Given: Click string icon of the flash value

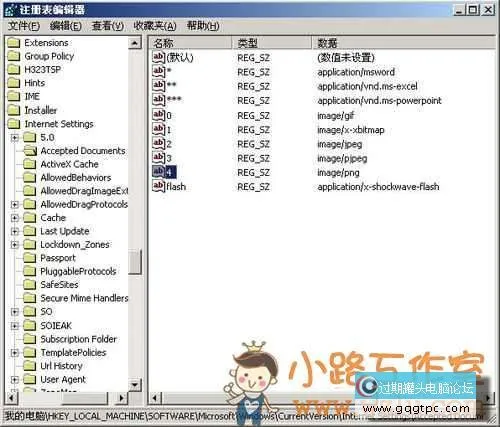Looking at the screenshot, I should coord(158,186).
